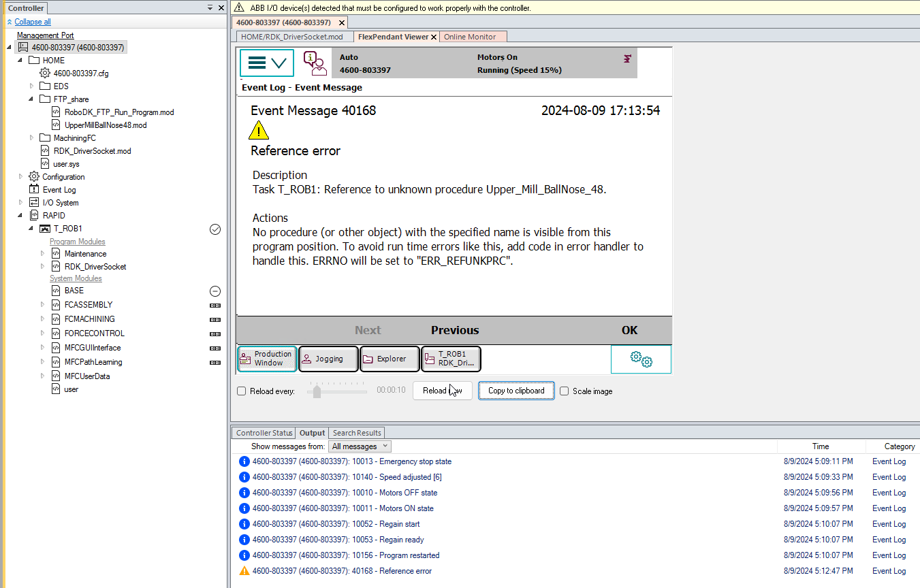
Task: Open the FlexPendant quick settings gears
Action: (640, 359)
